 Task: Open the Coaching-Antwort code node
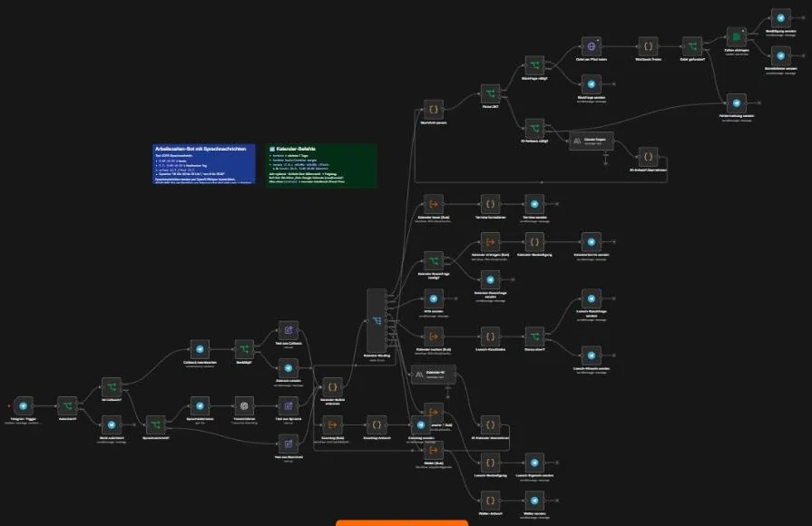pyautogui.click(x=377, y=424)
